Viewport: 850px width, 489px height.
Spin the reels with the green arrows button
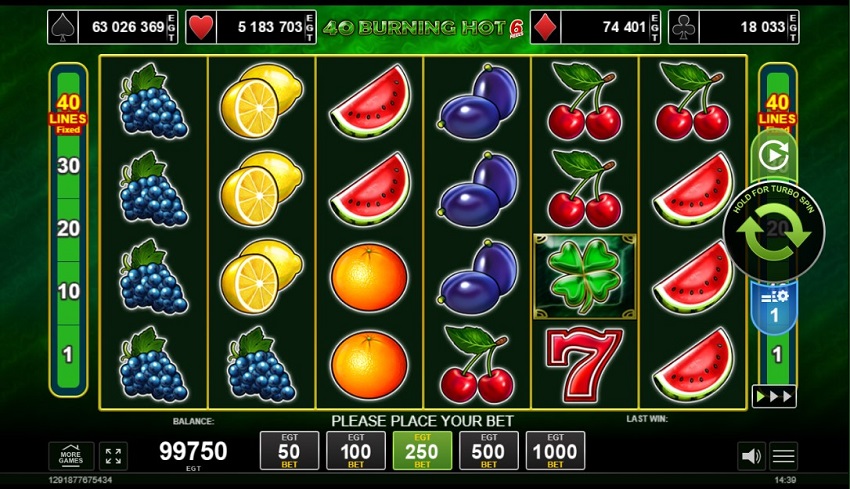coord(774,231)
